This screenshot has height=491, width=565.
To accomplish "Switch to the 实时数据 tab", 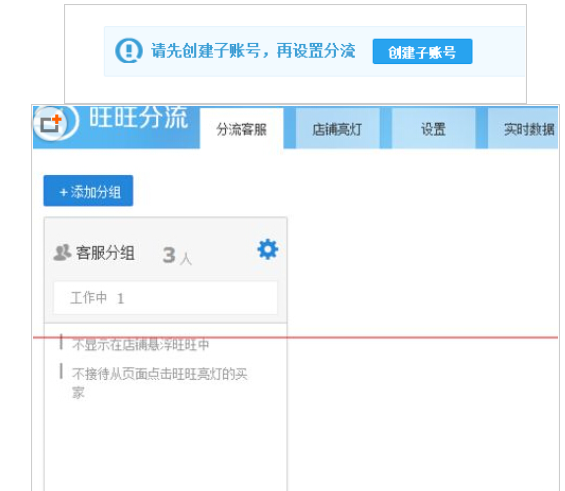I will point(522,129).
